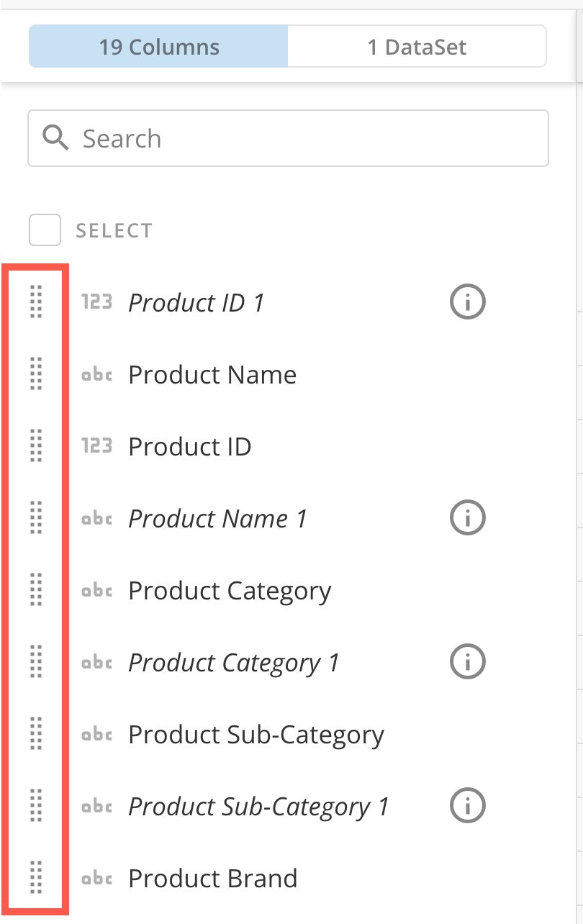Image resolution: width=583 pixels, height=924 pixels.
Task: Click the abc icon next to Product Sub-Category
Action: 99,734
